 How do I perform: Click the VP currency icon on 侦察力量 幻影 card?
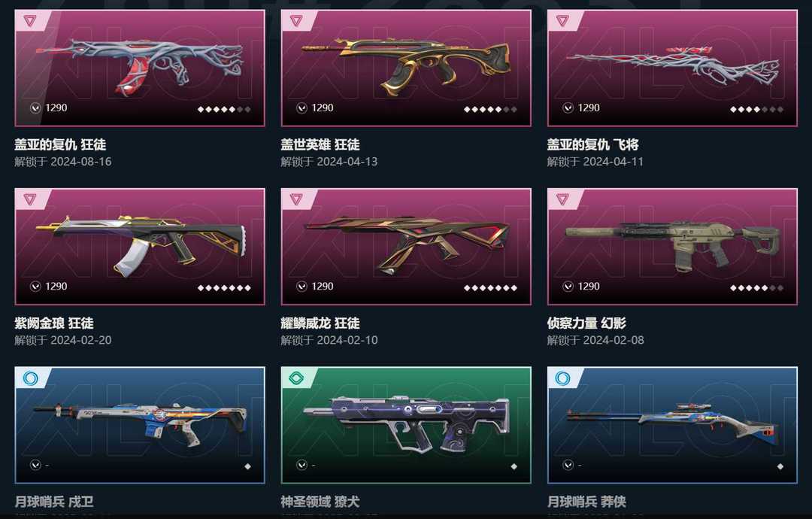pos(568,287)
